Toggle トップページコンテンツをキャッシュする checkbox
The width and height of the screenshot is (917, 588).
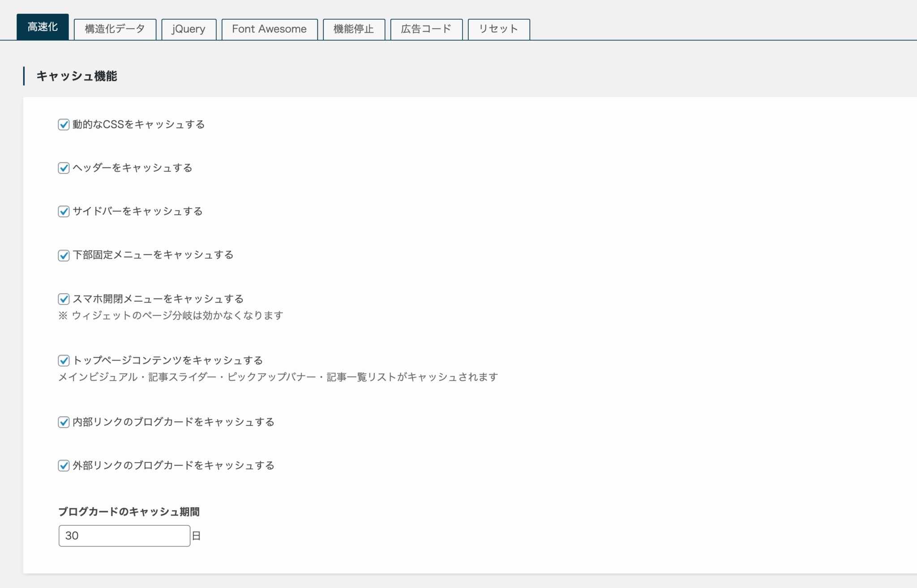(x=64, y=361)
